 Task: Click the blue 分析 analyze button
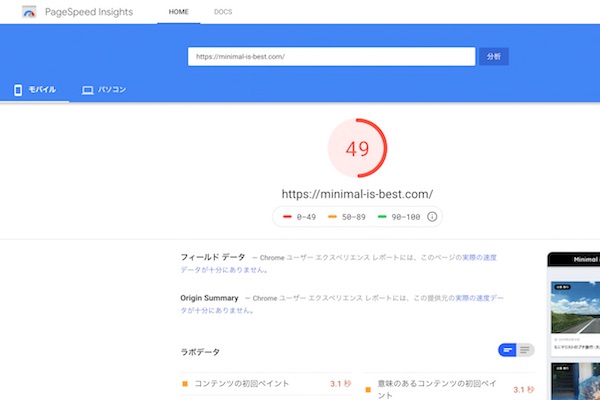(x=494, y=57)
